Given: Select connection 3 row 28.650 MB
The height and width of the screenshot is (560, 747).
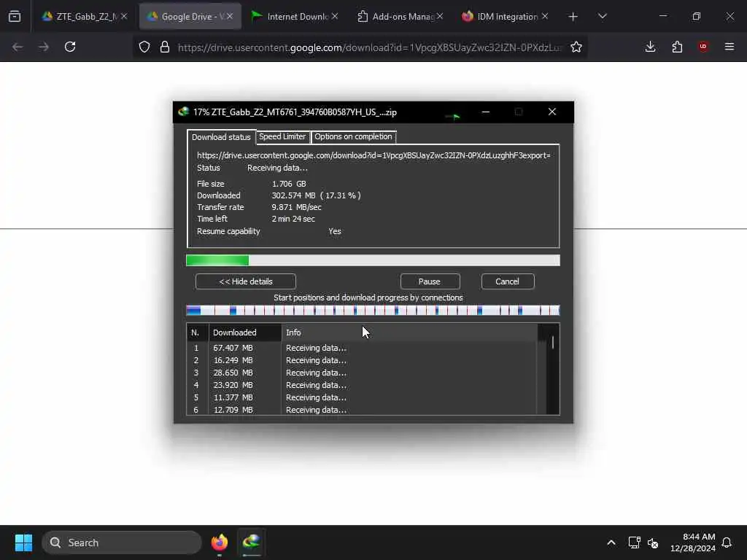Looking at the screenshot, I should pos(362,373).
